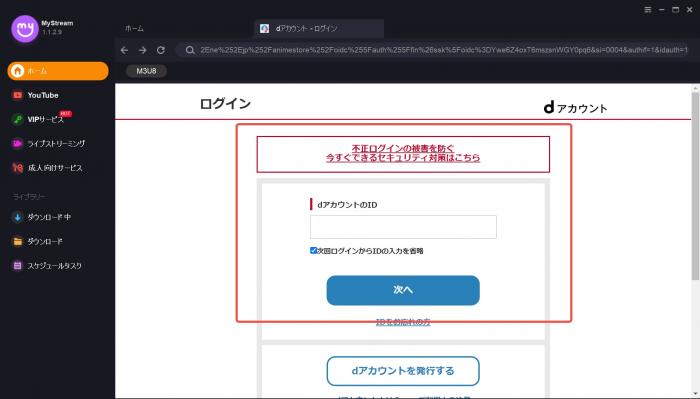Click the VIP key icon
Image resolution: width=700 pixels, height=399 pixels.
[x=17, y=120]
